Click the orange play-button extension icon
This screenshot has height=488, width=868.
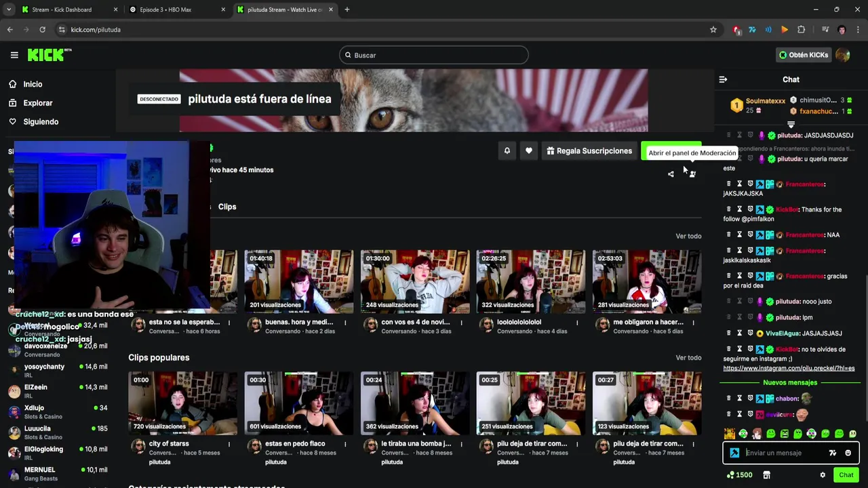tap(785, 30)
